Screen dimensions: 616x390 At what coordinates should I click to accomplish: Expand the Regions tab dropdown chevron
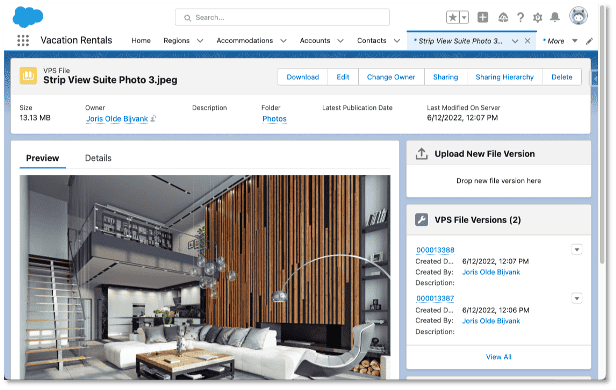point(200,41)
